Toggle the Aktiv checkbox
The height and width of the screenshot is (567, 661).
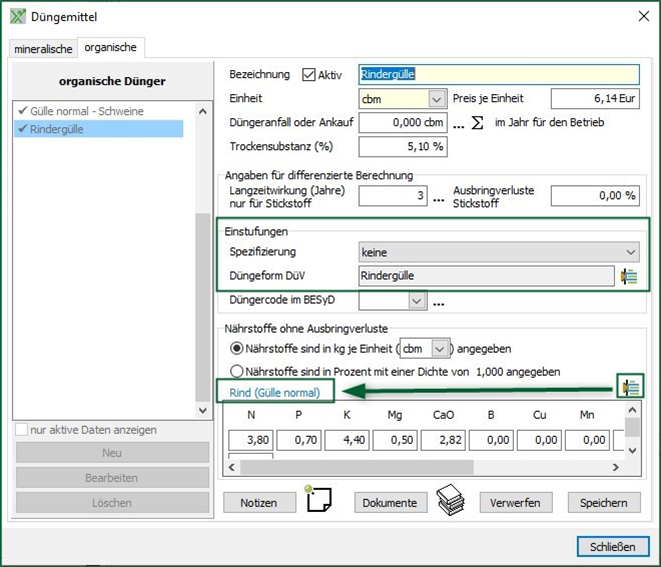(308, 75)
